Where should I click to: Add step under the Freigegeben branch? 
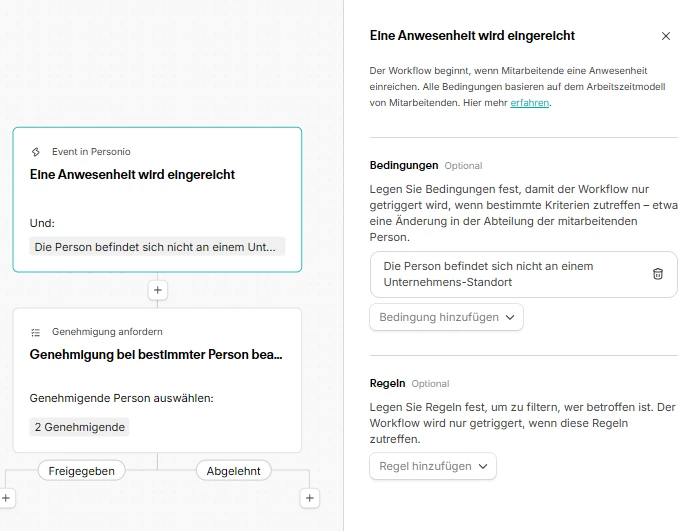pyautogui.click(x=5, y=497)
